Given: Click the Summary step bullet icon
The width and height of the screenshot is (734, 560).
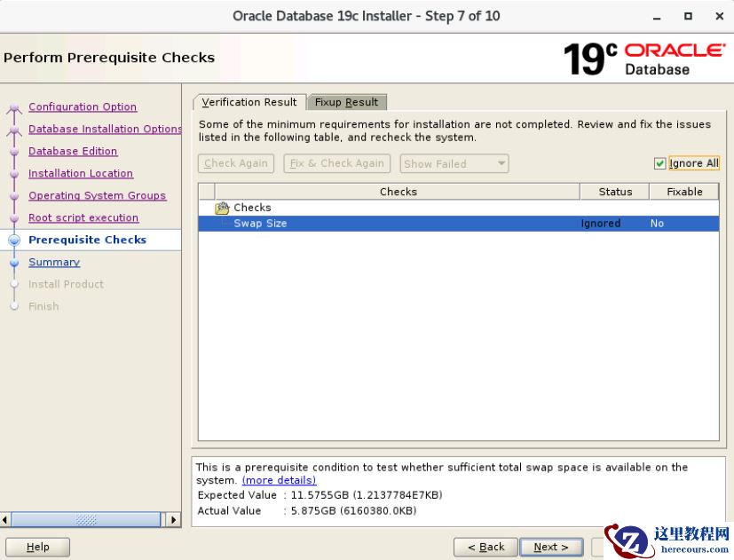Looking at the screenshot, I should [14, 263].
